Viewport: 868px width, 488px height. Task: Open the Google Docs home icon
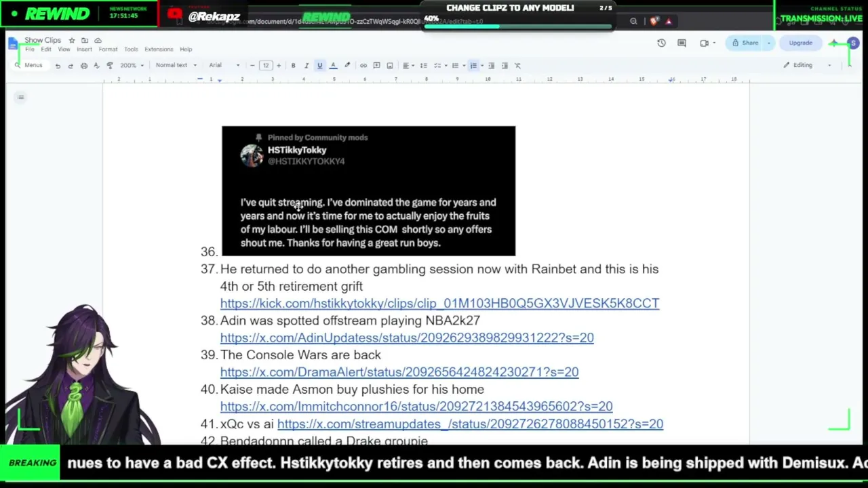coord(13,44)
